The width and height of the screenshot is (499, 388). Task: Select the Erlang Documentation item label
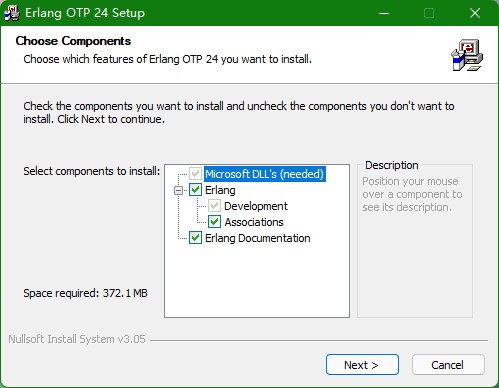coord(258,238)
